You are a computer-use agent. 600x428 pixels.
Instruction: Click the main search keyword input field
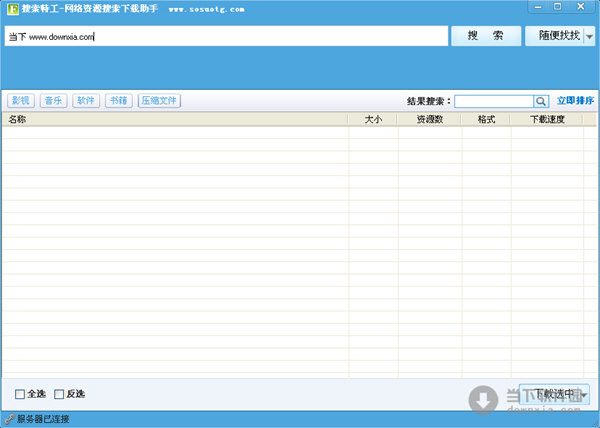click(225, 36)
